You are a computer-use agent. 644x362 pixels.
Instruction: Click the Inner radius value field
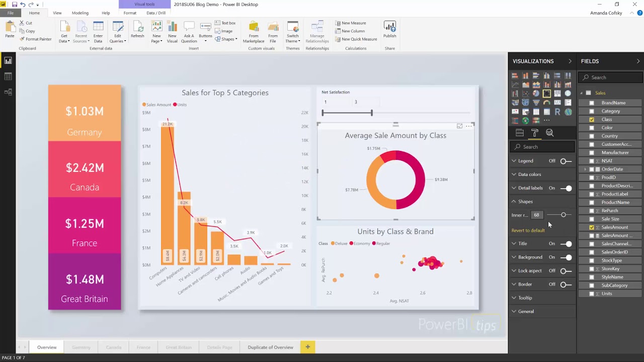pos(536,215)
